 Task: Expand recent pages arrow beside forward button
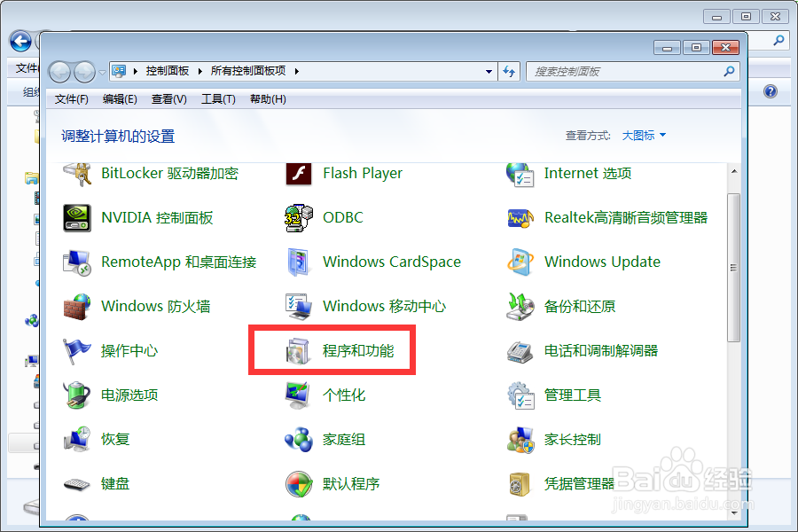pos(102,73)
